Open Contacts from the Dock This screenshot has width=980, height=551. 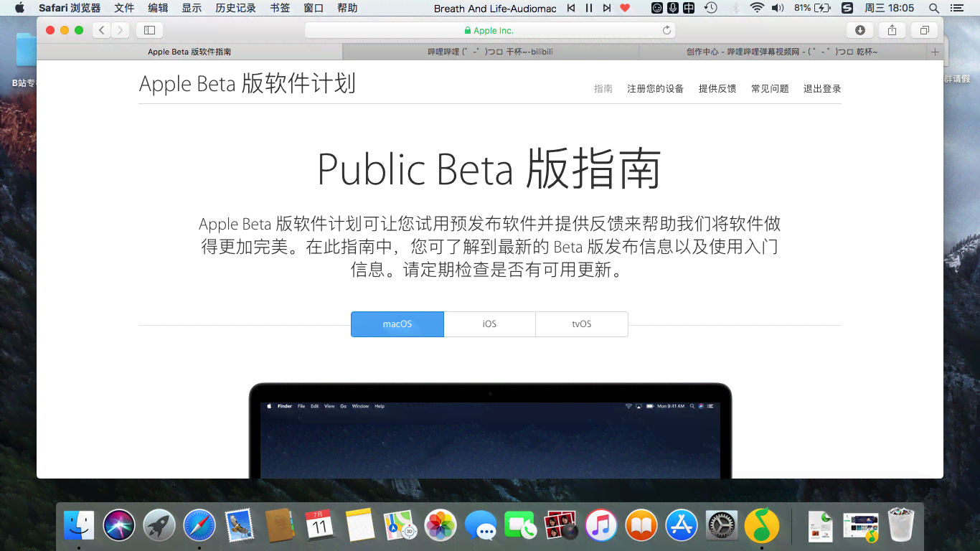280,526
